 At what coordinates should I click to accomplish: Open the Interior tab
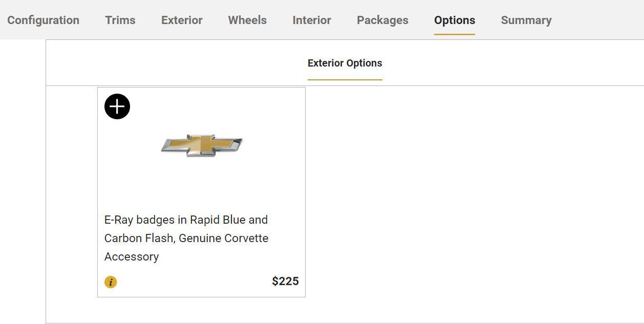coord(312,20)
